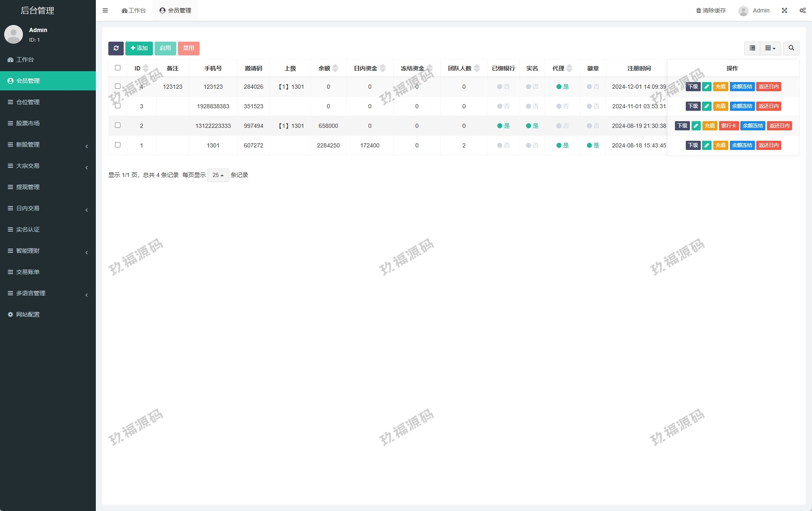Select the checkbox for member ID 1
The image size is (812, 511).
[117, 145]
